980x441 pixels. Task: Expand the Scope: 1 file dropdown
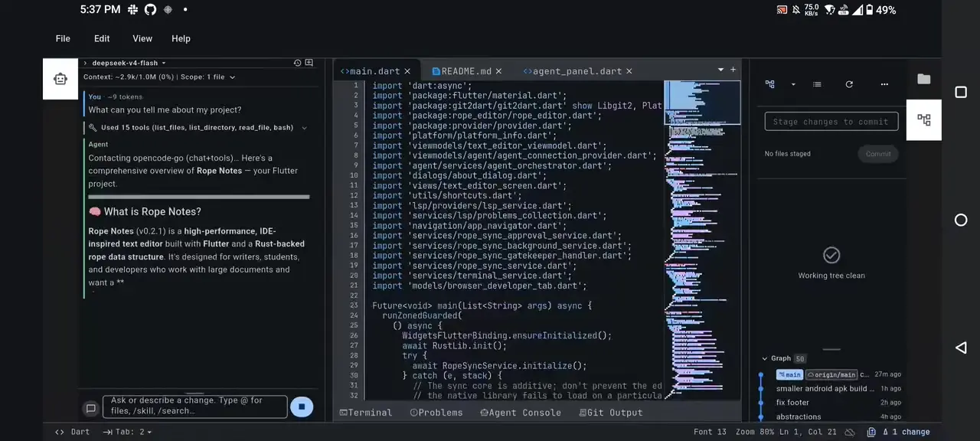(x=208, y=77)
